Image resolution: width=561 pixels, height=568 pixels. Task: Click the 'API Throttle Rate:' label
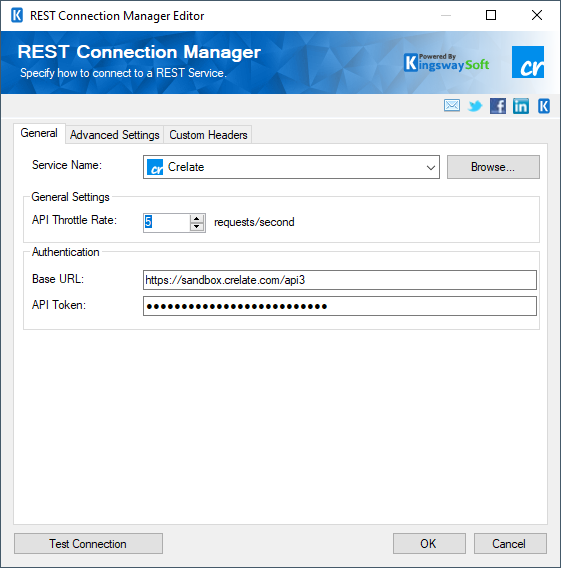(x=74, y=220)
